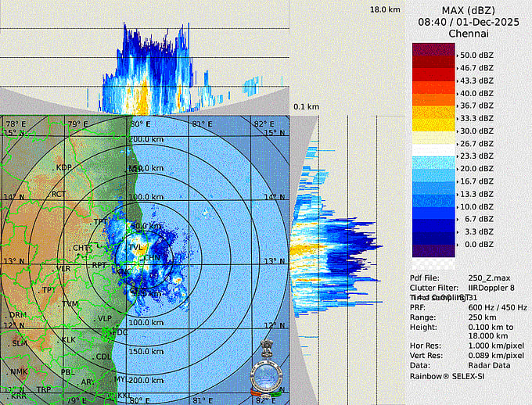532x405 pixels.
Task: Select the 0.0 dBZ legend label
Action: pyautogui.click(x=475, y=245)
